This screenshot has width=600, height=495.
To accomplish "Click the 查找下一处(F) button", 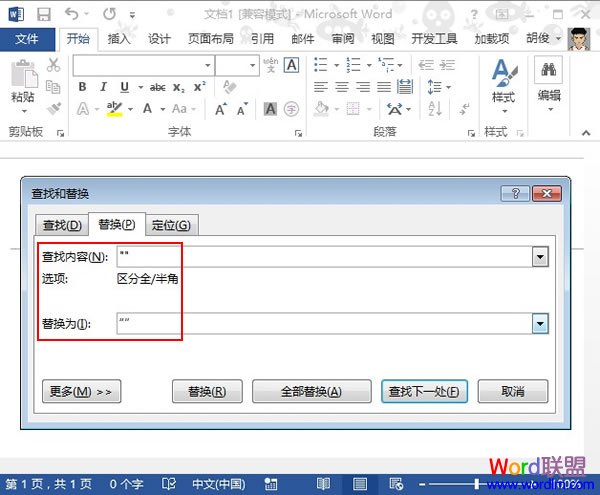I will click(424, 391).
